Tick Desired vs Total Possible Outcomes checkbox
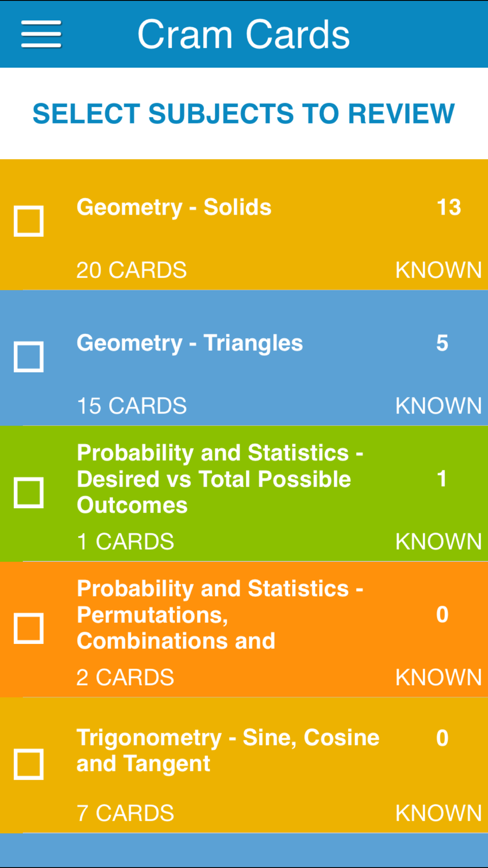Viewport: 488px width, 868px height. click(29, 493)
